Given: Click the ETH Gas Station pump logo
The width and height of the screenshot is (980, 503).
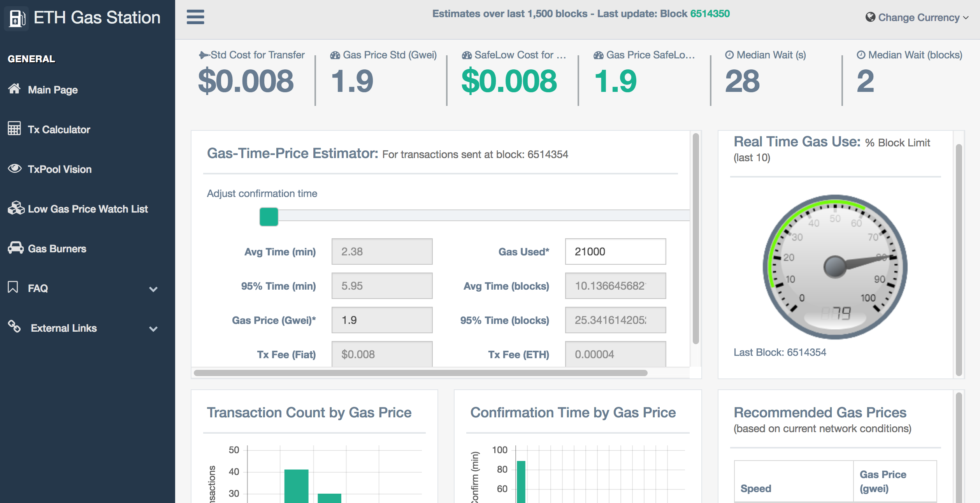Looking at the screenshot, I should pyautogui.click(x=17, y=18).
